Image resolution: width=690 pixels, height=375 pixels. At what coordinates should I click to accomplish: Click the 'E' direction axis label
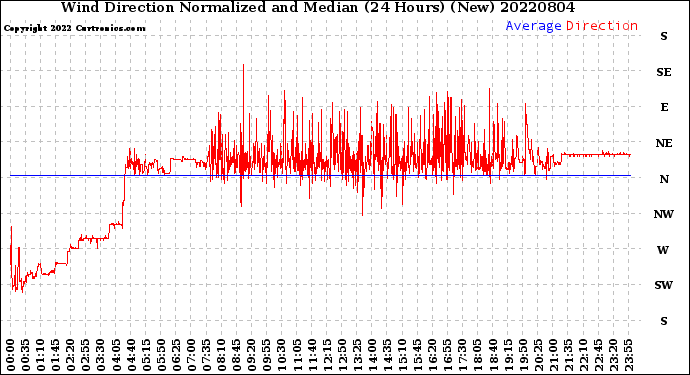pyautogui.click(x=664, y=107)
